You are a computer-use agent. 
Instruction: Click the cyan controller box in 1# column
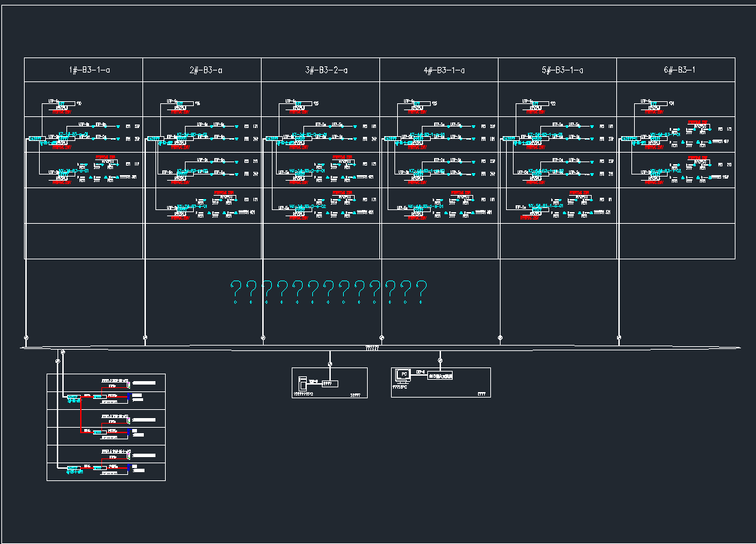[35, 139]
